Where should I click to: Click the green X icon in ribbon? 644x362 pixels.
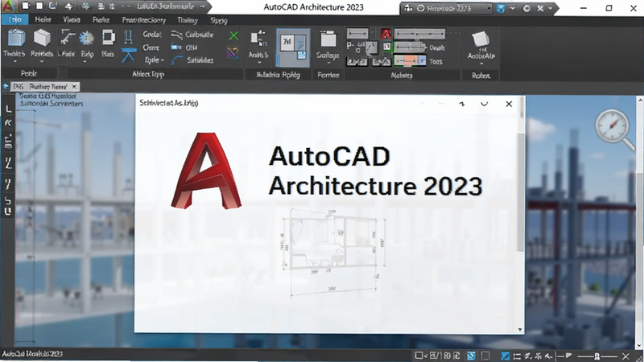click(x=233, y=35)
